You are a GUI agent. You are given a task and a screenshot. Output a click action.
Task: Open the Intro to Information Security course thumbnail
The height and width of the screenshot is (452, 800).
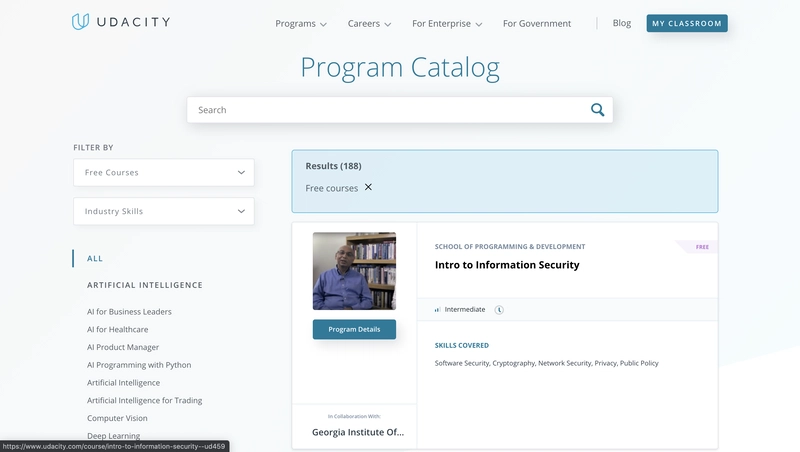click(354, 271)
